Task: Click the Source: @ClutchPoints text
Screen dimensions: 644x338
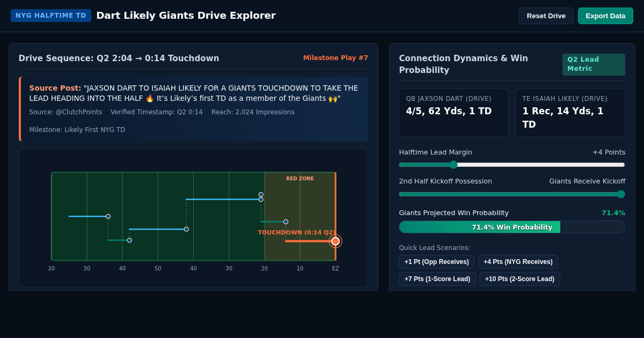Action: (65, 112)
